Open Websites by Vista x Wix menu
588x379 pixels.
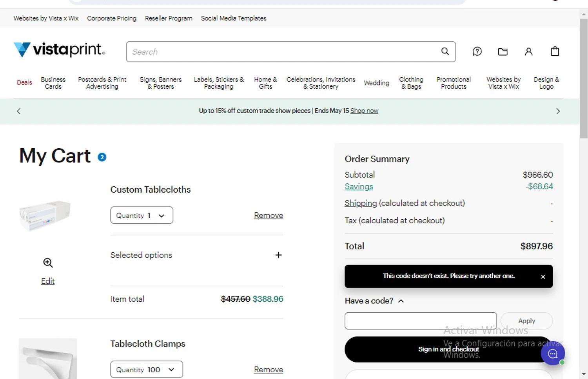[504, 83]
